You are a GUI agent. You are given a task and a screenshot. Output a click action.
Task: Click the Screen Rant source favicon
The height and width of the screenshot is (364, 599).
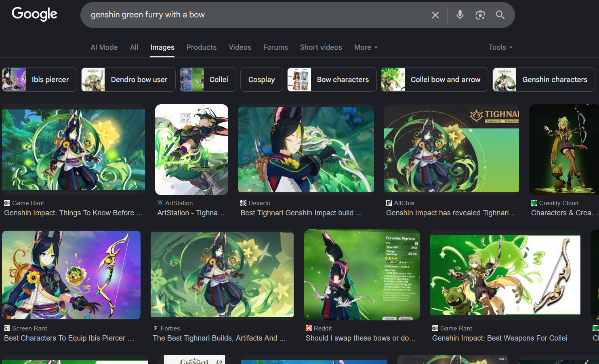[7, 328]
